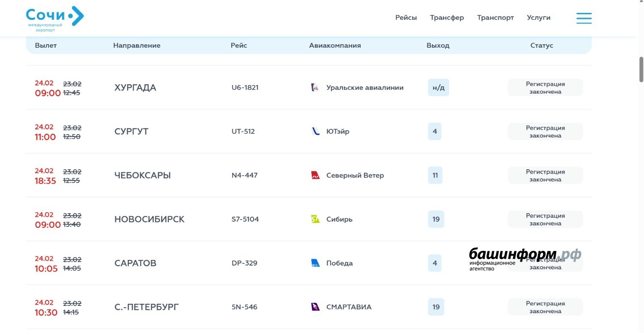This screenshot has height=333, width=644.
Task: Click the н/д gate badge
Action: (438, 88)
